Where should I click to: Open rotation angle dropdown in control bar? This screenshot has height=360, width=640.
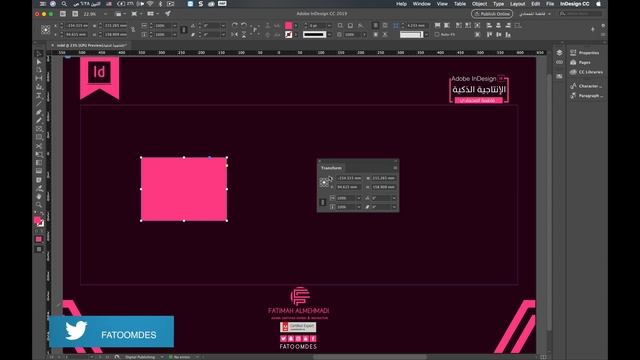pyautogui.click(x=223, y=25)
